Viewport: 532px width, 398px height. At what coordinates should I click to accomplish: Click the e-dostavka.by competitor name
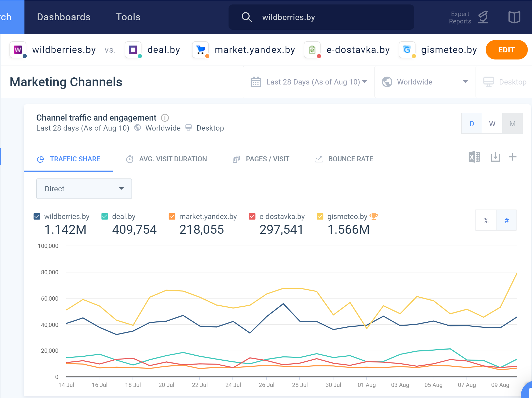tap(358, 50)
